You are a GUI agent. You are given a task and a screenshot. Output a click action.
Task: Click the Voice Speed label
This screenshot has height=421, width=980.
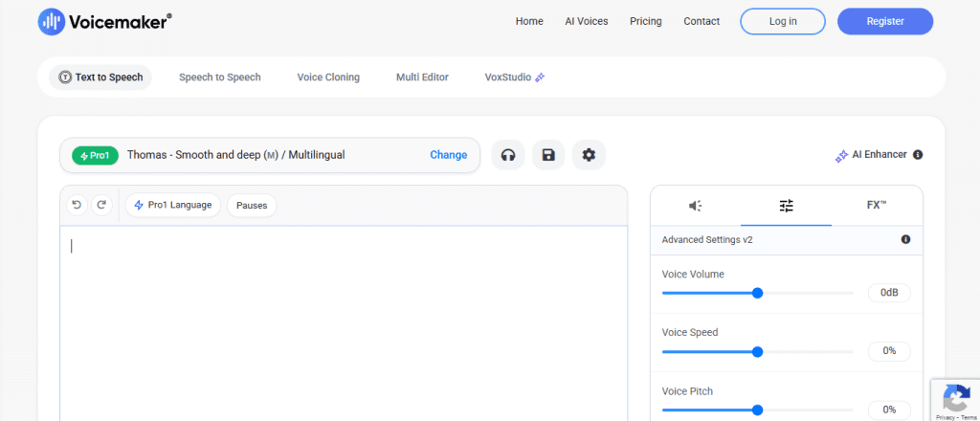point(690,332)
